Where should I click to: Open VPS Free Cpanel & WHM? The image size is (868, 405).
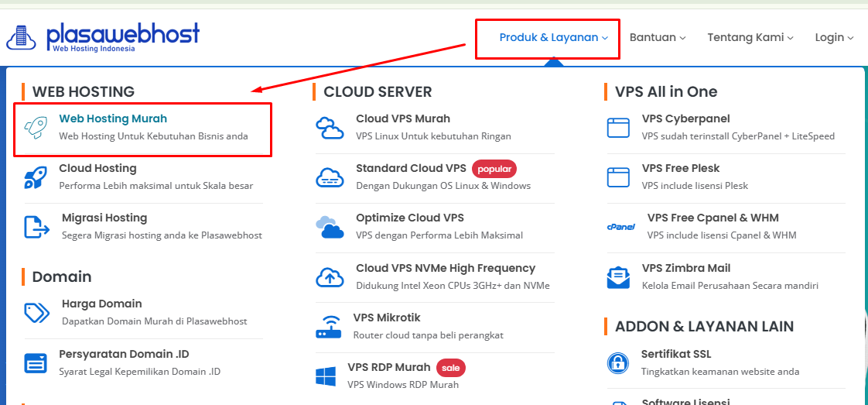[713, 218]
